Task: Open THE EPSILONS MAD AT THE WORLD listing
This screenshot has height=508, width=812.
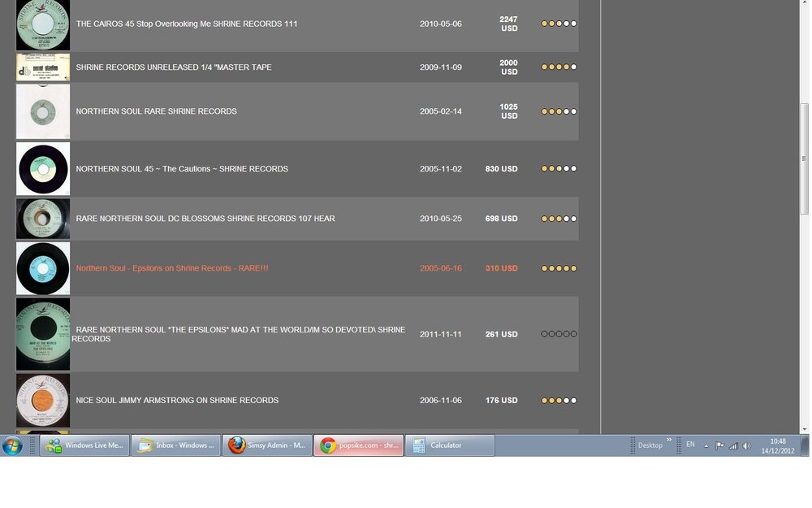Action: click(x=238, y=334)
